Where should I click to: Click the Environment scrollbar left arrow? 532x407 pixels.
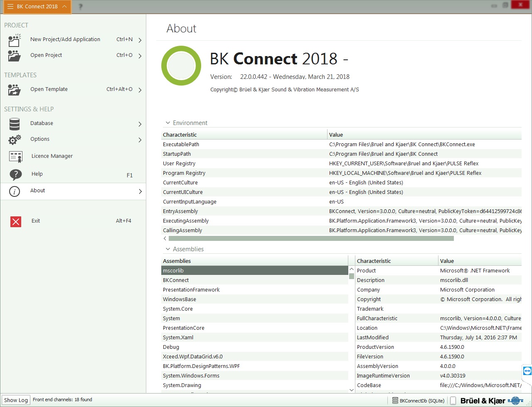click(x=165, y=238)
